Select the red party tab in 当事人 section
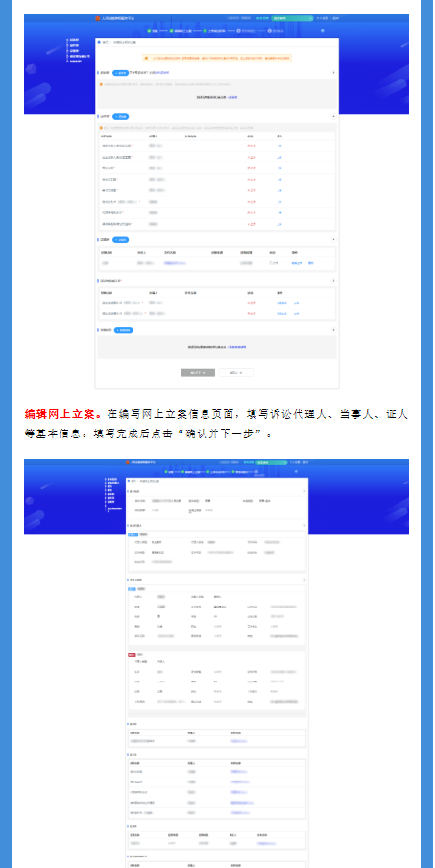 132,655
